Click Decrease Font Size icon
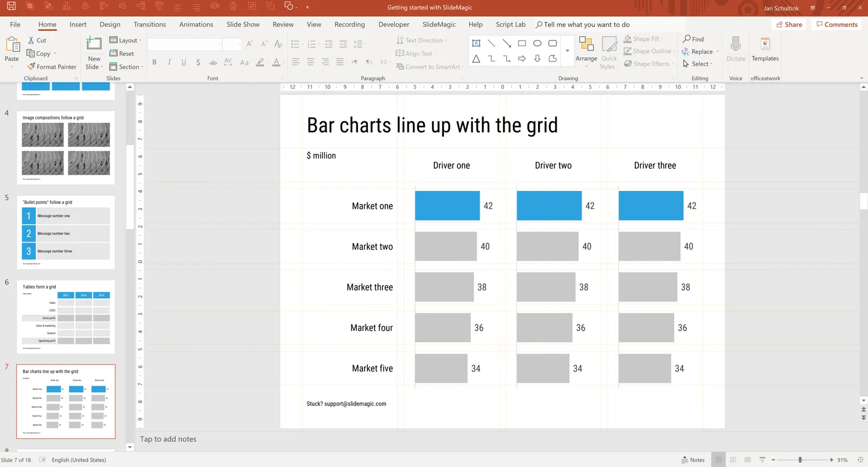Screen dimensions: 868x467 click(x=264, y=44)
